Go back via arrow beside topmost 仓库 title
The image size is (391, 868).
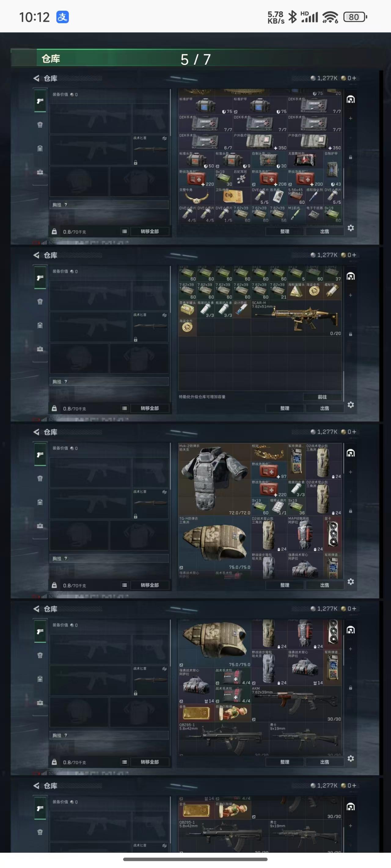[36, 78]
